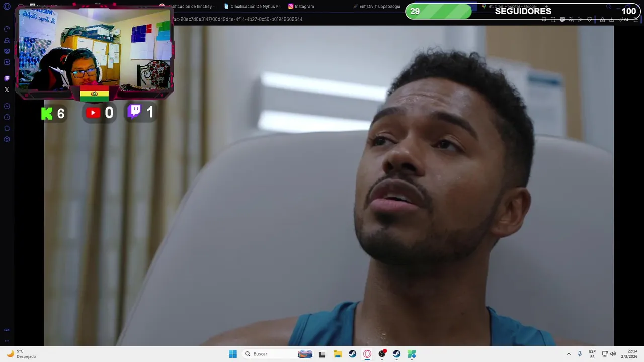Open the sidebar three-dots setup menu
644x362 pixels.
pos(7,341)
